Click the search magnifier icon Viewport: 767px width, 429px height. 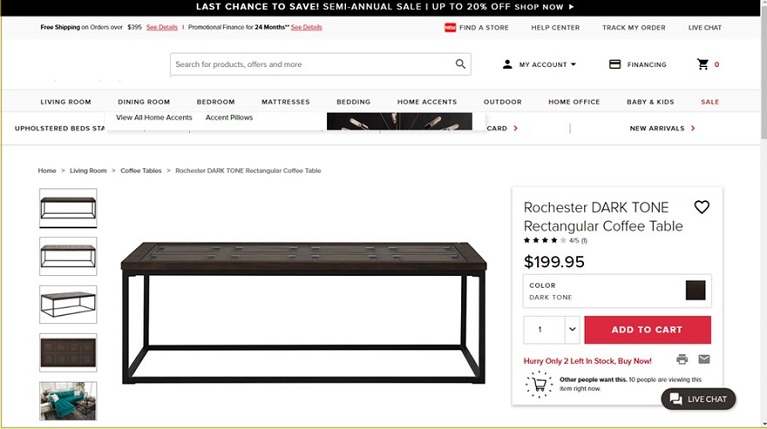(x=460, y=64)
